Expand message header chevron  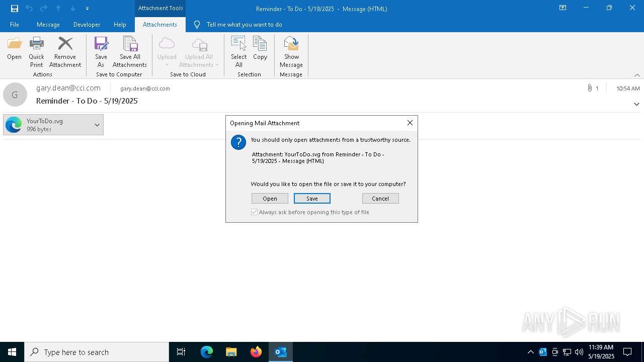(636, 104)
